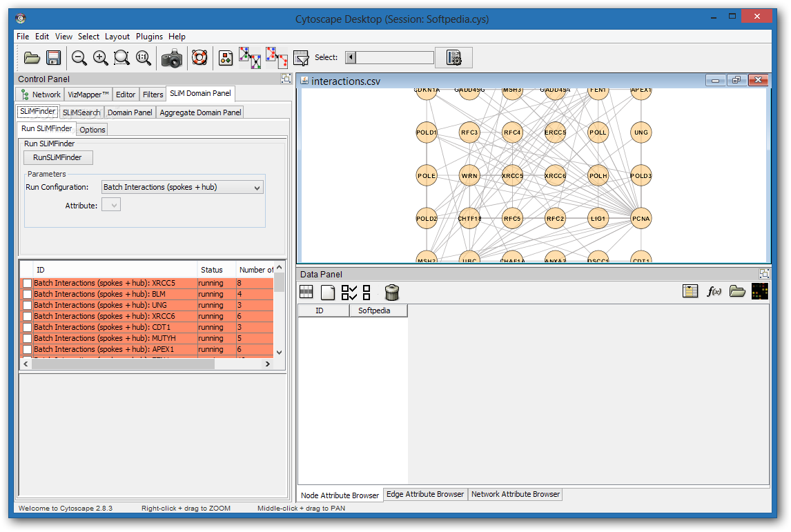Open the Run Configuration dropdown
The image size is (791, 532).
[x=182, y=187]
